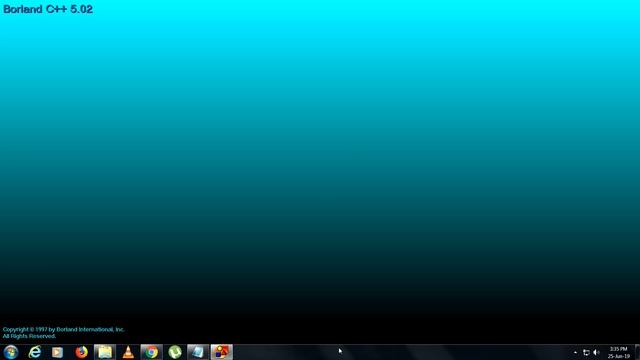Open the Windows Explorer folder icon
Viewport: 640px width, 360px height.
105,352
